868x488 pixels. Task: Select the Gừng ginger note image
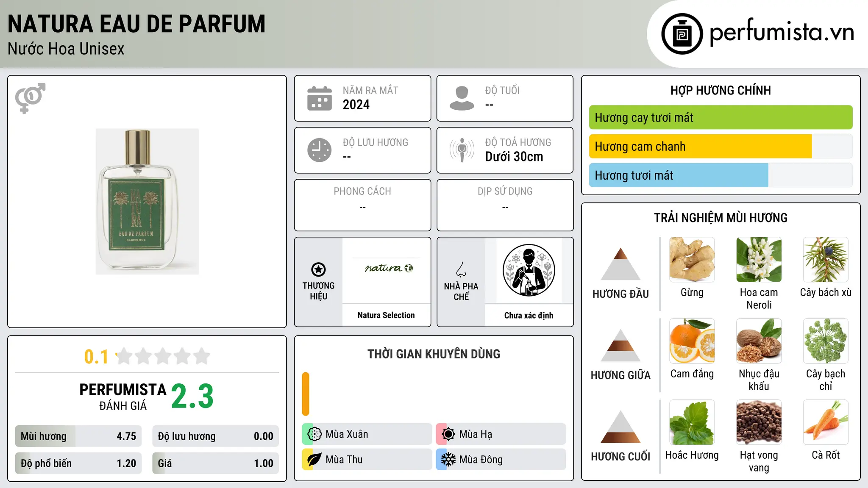click(x=692, y=260)
